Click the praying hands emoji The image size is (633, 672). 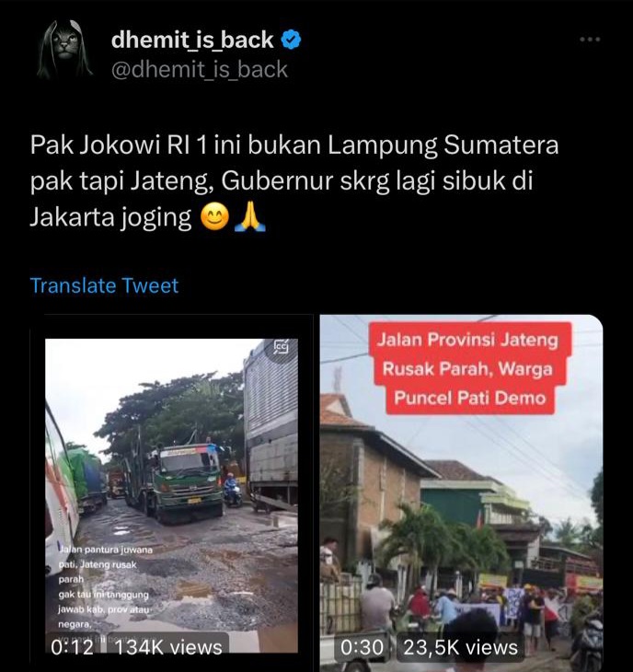(x=250, y=218)
